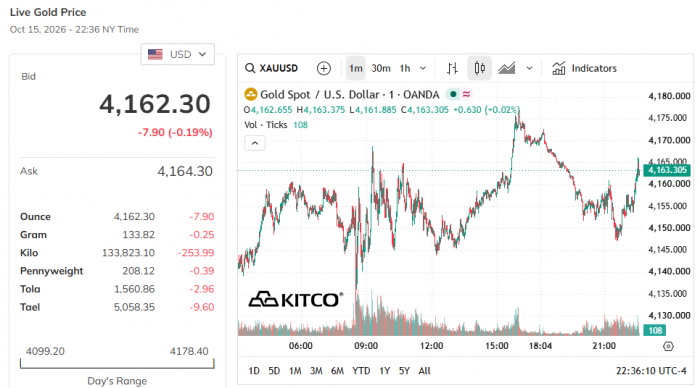Click the Oct 15, 2026 timestamp text
700x388 pixels.
[x=74, y=29]
